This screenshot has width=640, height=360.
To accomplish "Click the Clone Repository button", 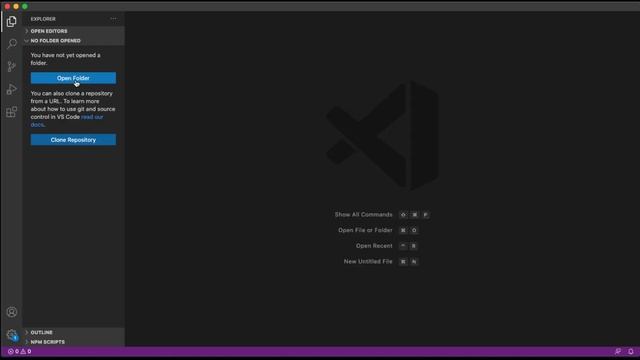I will pos(73,140).
